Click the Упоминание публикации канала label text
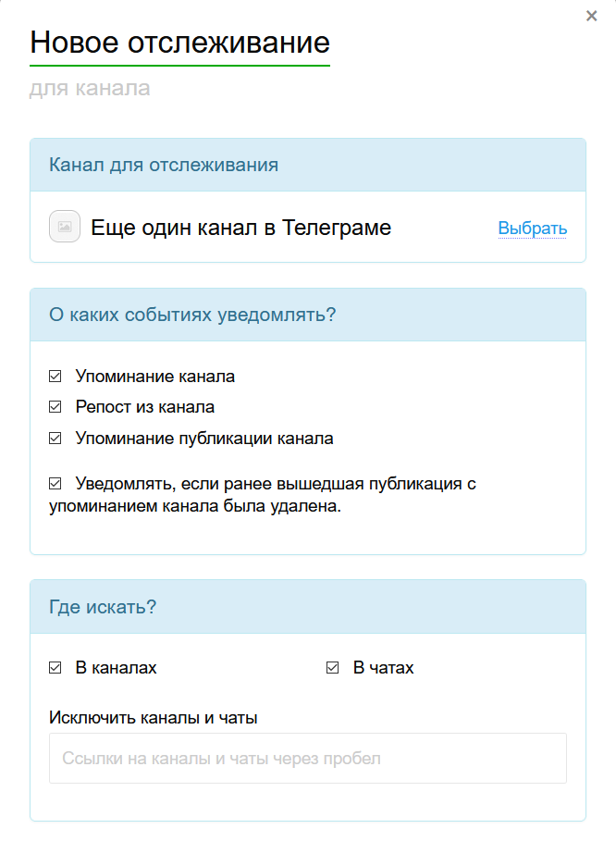This screenshot has height=841, width=616. pos(204,439)
